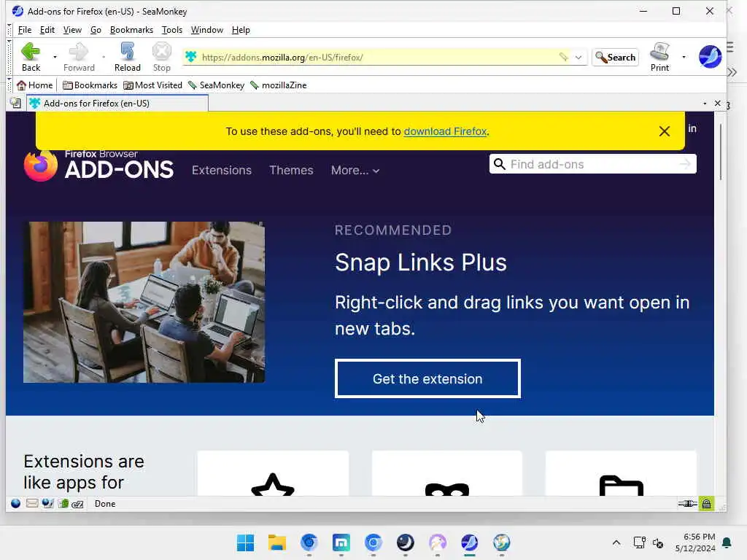747x560 pixels.
Task: Open ChatZilla cZ icon in status bar
Action: tap(77, 504)
